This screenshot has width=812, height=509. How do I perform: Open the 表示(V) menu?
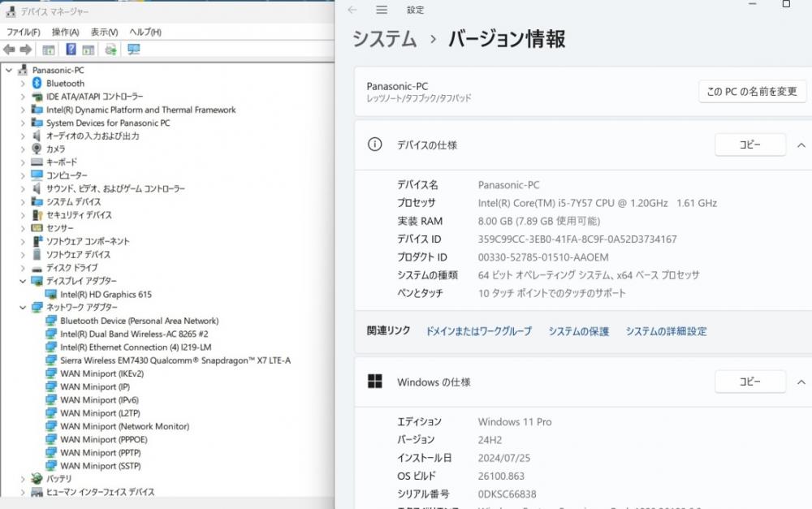coord(104,32)
